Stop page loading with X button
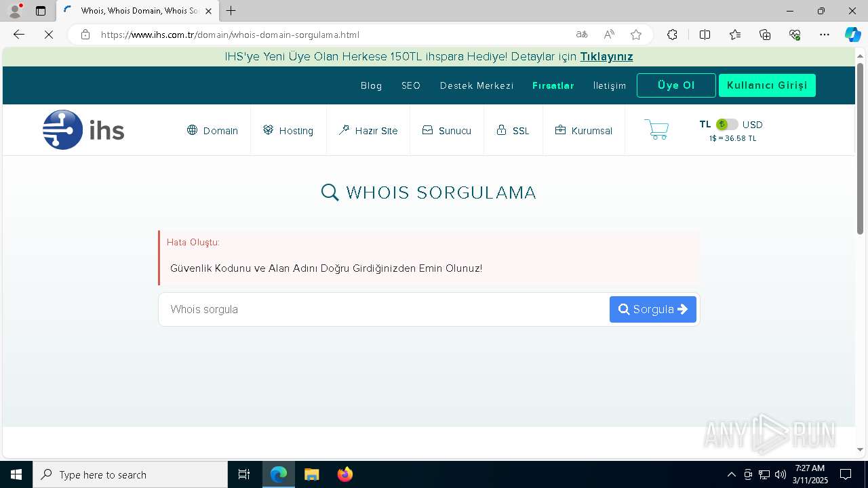The image size is (868, 488). [x=49, y=35]
